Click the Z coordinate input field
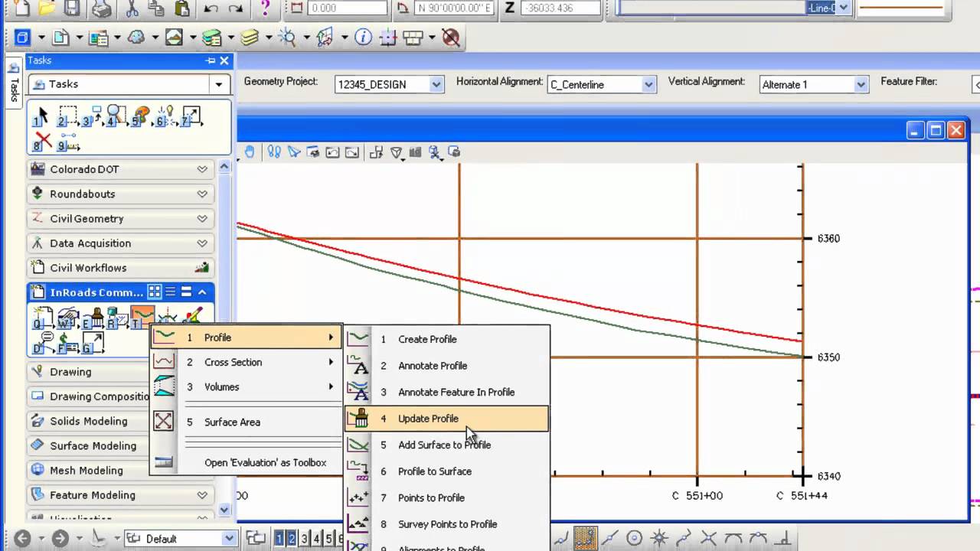Screen dimensions: 980x551 pyautogui.click(x=560, y=8)
